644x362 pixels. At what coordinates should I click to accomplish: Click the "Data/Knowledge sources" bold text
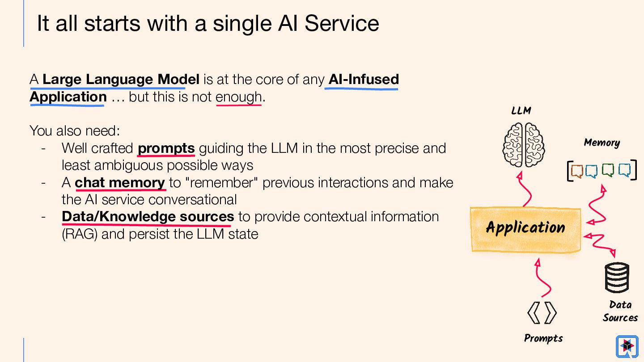pyautogui.click(x=148, y=217)
